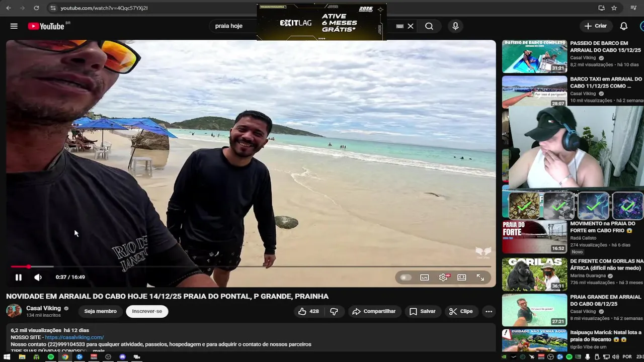Click the video title NOVIDADE EM ARRAIAL DO CABO
The width and height of the screenshot is (644, 362).
click(x=167, y=296)
